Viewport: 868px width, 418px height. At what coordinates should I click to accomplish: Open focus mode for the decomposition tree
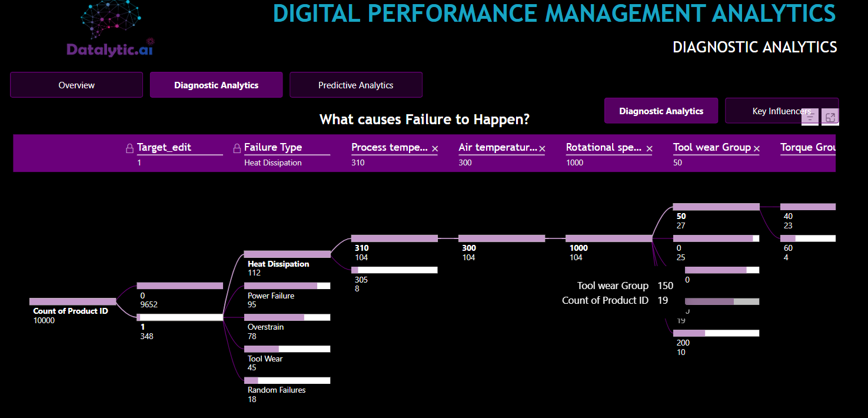(x=830, y=117)
